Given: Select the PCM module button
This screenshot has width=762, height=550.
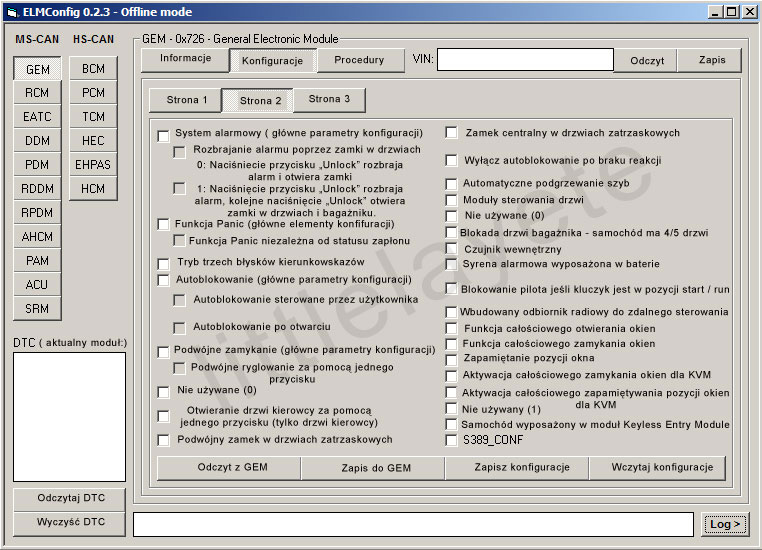Looking at the screenshot, I should click(x=93, y=93).
